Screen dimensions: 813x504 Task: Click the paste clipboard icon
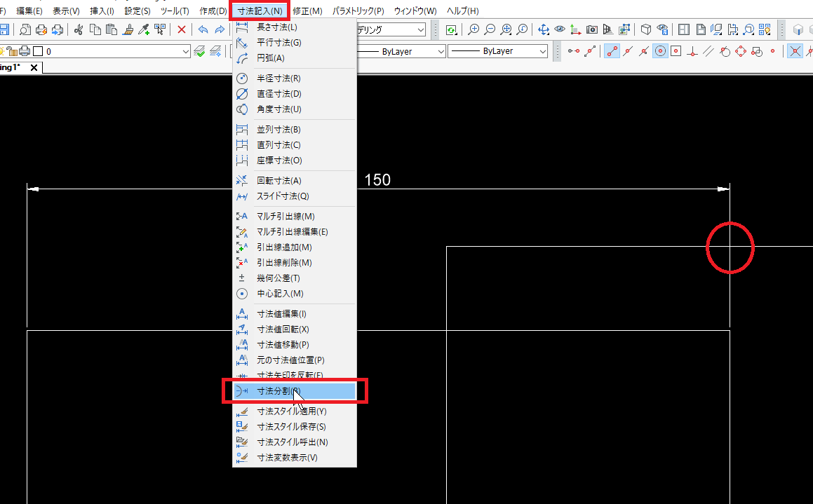pyautogui.click(x=111, y=29)
